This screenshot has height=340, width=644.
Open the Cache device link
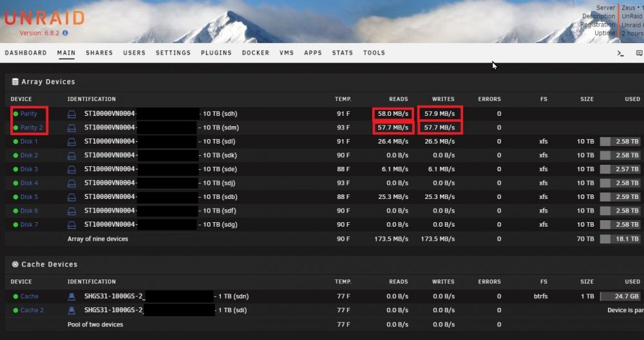29,296
